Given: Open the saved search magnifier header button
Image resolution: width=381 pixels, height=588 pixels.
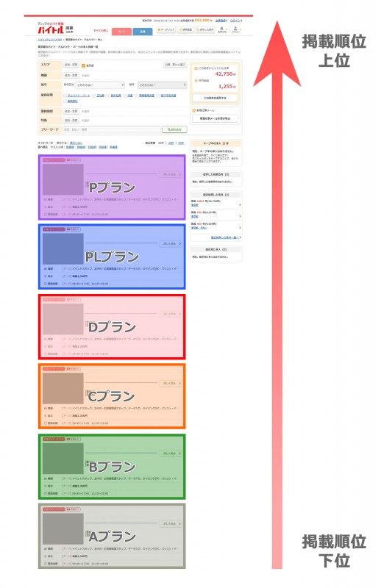Looking at the screenshot, I should 205,29.
